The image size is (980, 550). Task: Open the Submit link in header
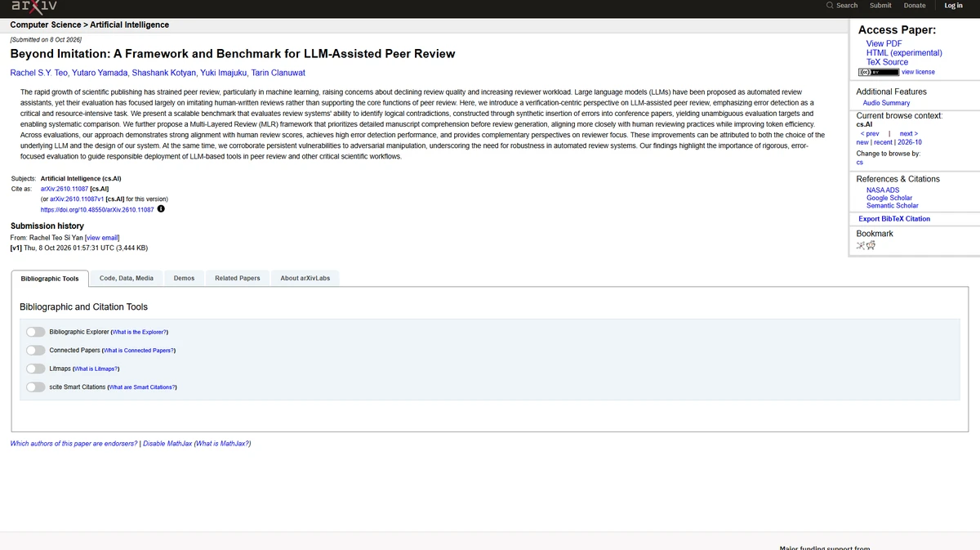tap(880, 6)
